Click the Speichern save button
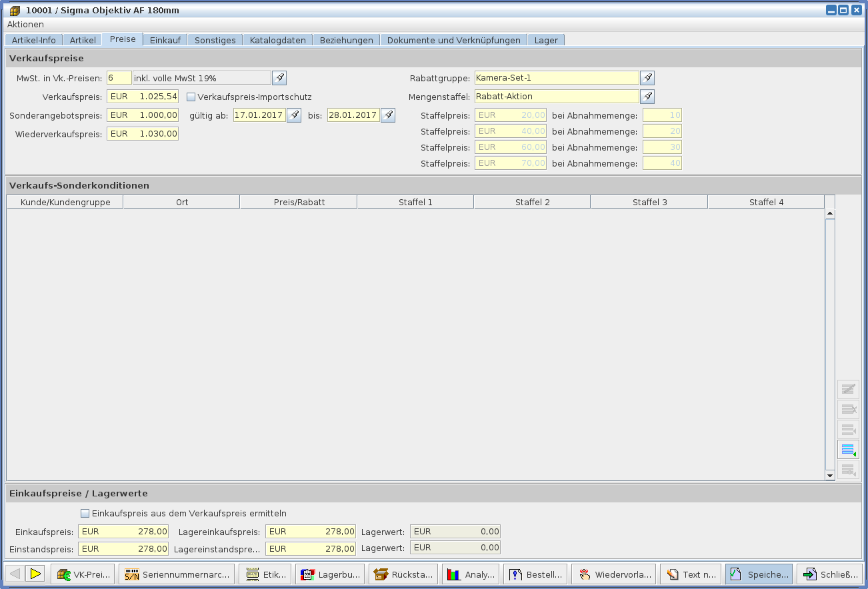Screen dimensions: 868x589 [759, 574]
